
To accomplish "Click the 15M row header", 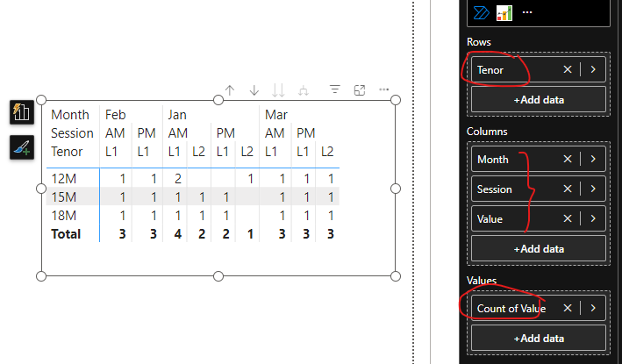I will (x=63, y=196).
